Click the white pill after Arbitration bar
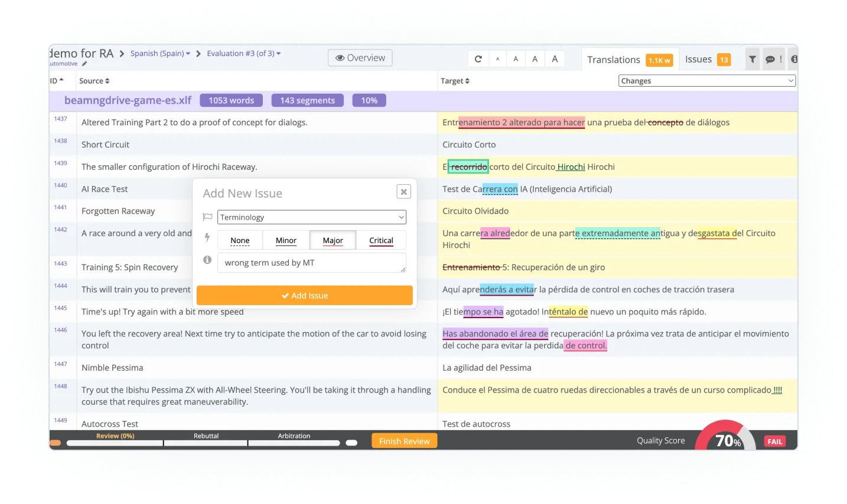 coord(351,443)
